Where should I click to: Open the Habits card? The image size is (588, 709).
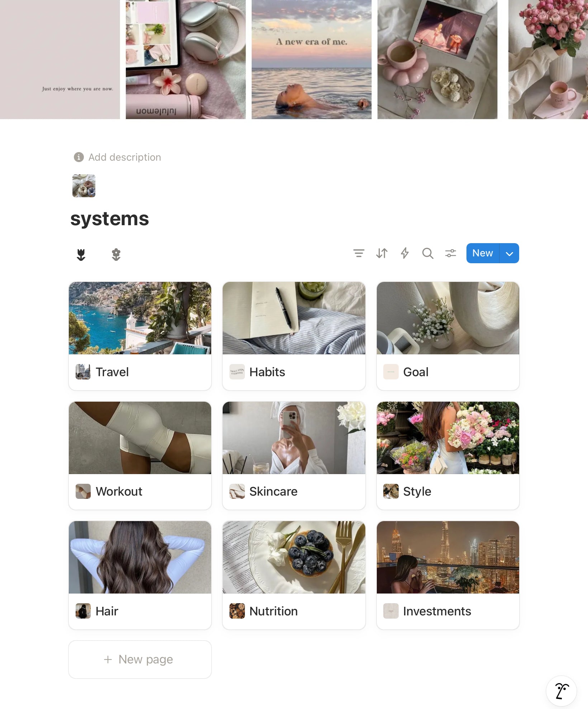[294, 336]
